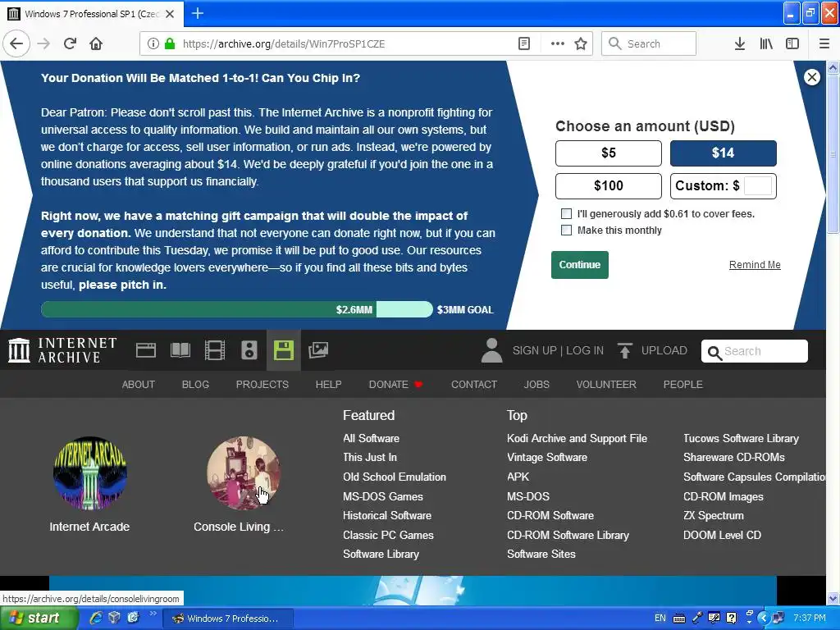Click the user avatar icon near Sign Up
Image resolution: width=840 pixels, height=630 pixels.
[491, 350]
